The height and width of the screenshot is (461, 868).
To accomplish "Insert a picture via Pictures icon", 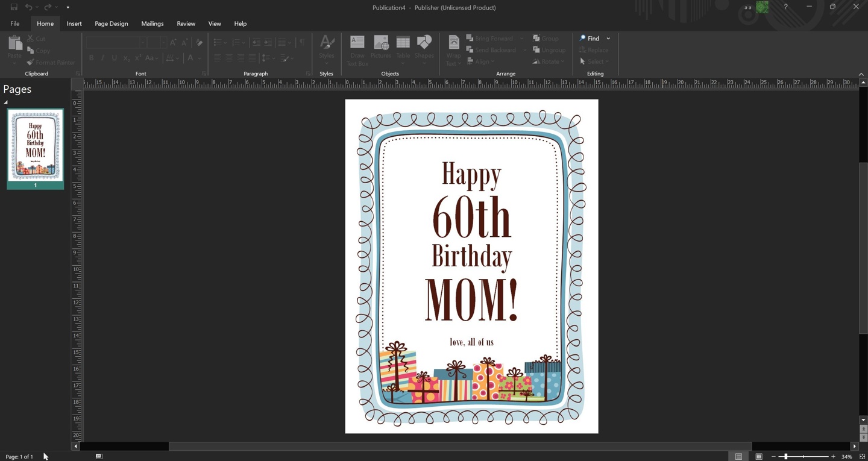I will [381, 43].
